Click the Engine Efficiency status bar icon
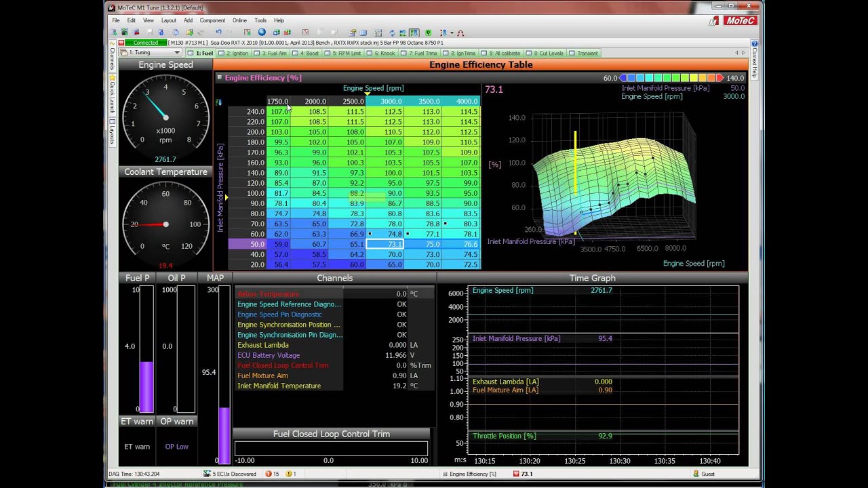Image resolution: width=868 pixels, height=488 pixels. point(445,474)
